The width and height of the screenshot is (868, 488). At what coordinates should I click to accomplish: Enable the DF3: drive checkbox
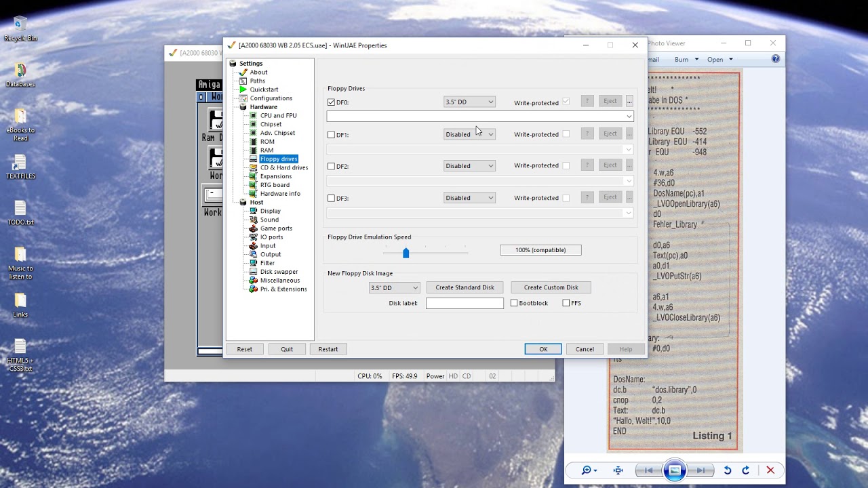(331, 199)
